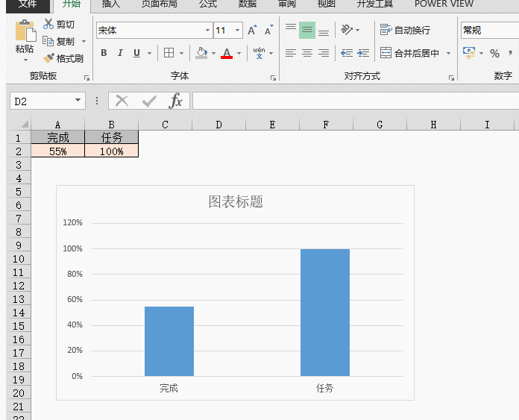Screen dimensions: 519x420
Task: Apply the red font color
Action: pyautogui.click(x=227, y=53)
